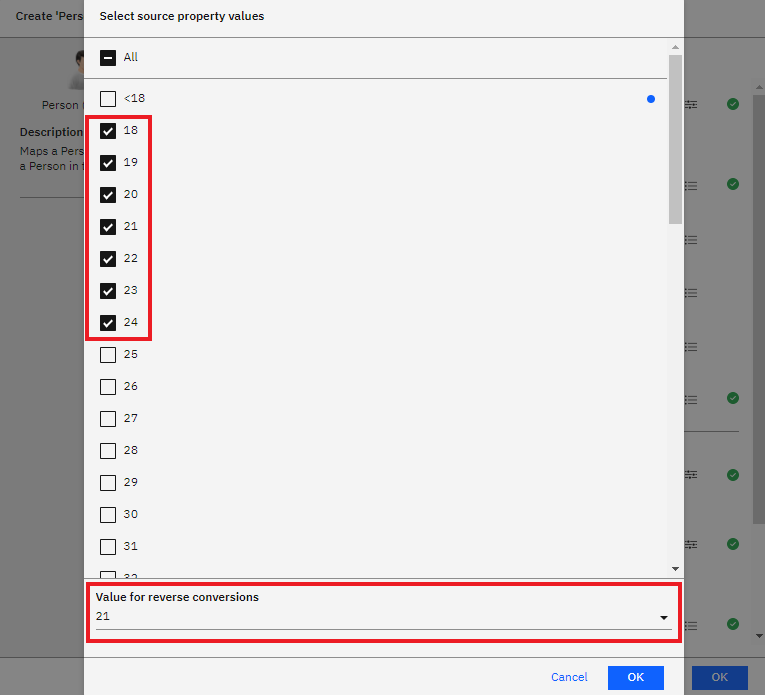Click the dimmed OK button behind the dialog

pyautogui.click(x=719, y=677)
